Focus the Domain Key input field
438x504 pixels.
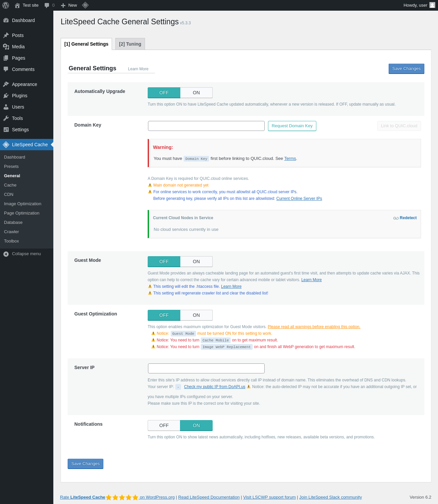tap(206, 126)
